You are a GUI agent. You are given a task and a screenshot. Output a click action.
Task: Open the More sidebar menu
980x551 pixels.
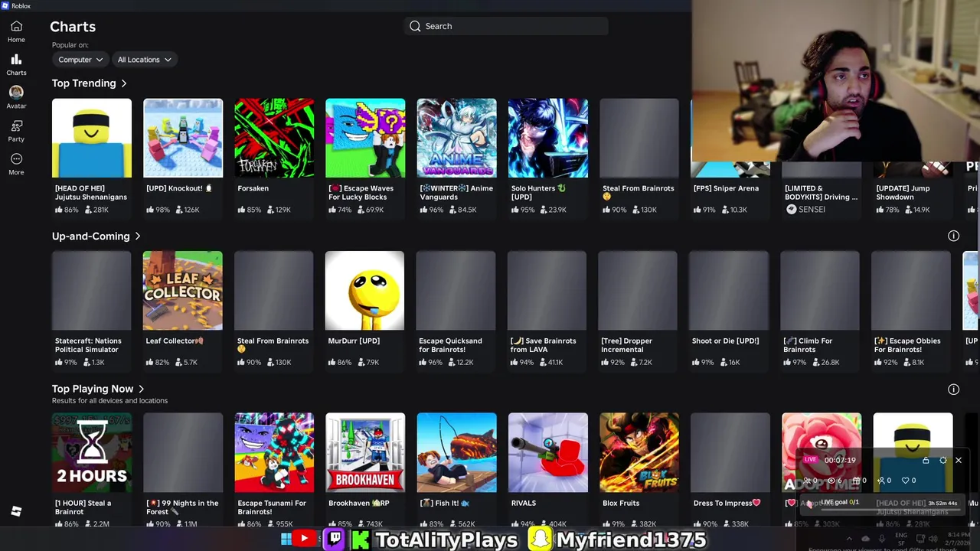[16, 158]
